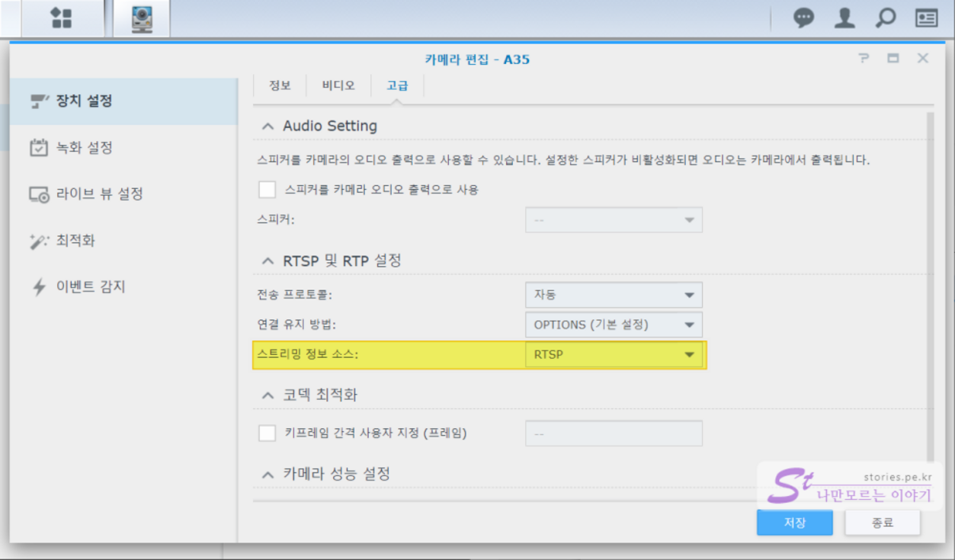955x560 pixels.
Task: Select 장치 설정 in the sidebar
Action: coord(84,101)
